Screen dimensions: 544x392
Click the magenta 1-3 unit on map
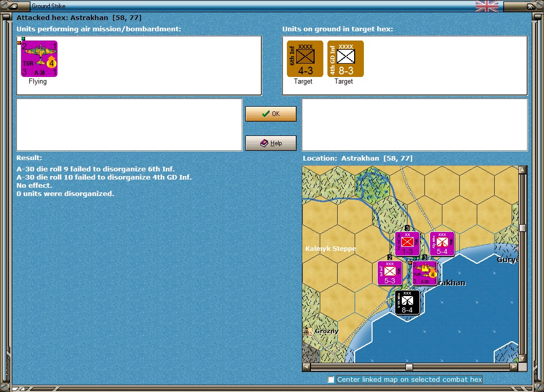point(407,244)
